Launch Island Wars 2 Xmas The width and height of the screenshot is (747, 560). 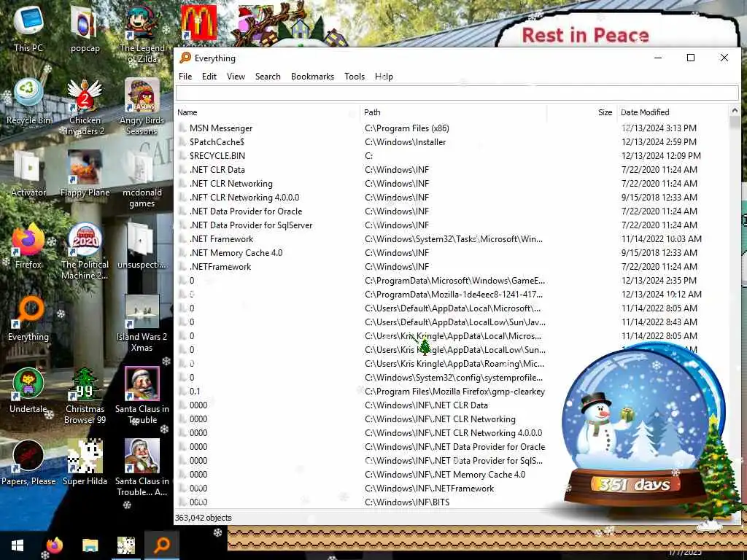click(x=142, y=324)
